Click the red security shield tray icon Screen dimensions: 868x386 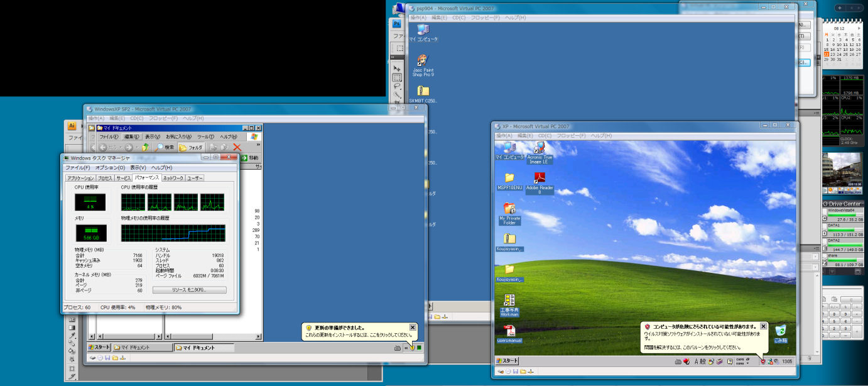coord(762,361)
